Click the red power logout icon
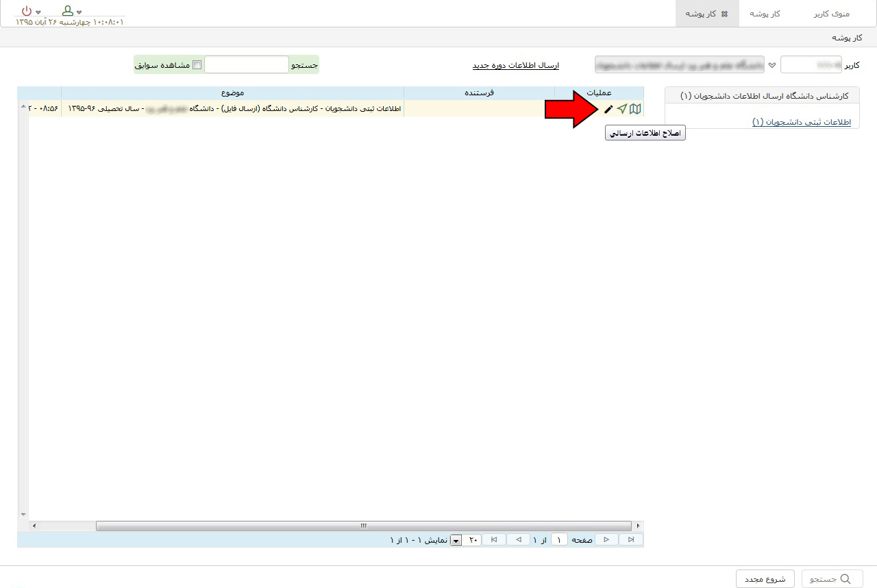Viewport: 877px width, 588px height. click(x=27, y=11)
